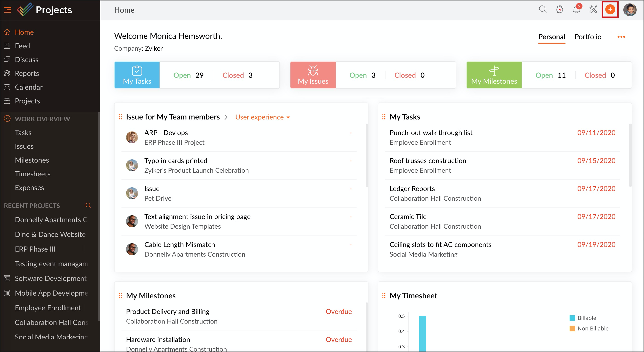This screenshot has height=352, width=644.
Task: Open Donnelly Apartments recent project
Action: pyautogui.click(x=51, y=220)
